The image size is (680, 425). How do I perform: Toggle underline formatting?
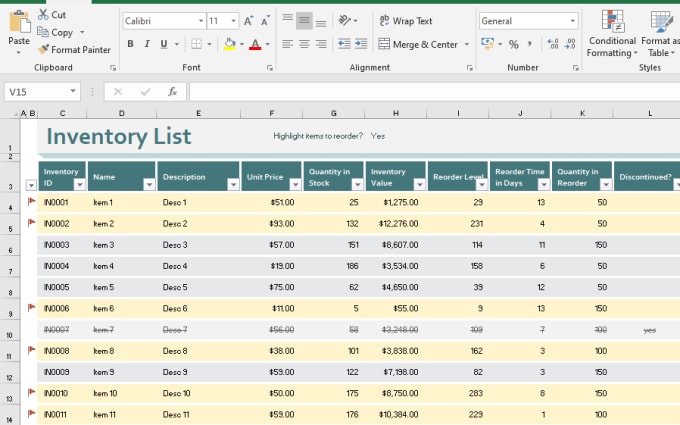click(164, 44)
